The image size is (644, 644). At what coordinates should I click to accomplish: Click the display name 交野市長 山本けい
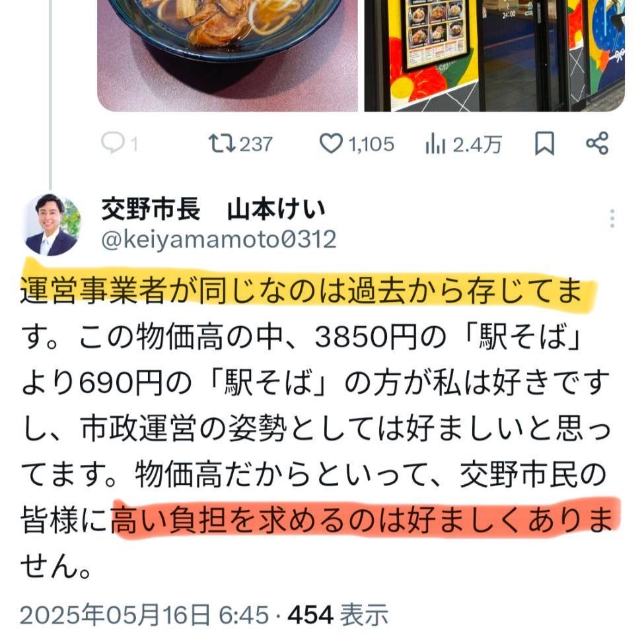pos(213,209)
